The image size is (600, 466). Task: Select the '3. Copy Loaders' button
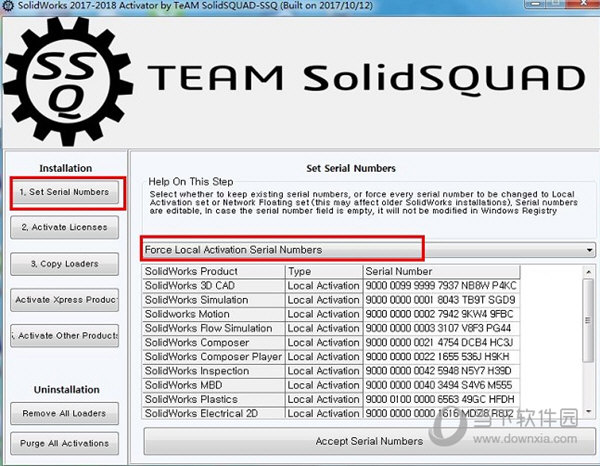(x=64, y=264)
